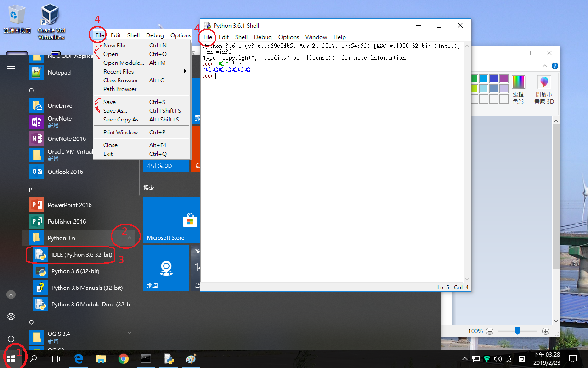
Task: Collapse the Python 3.6 folder chevron
Action: pos(130,238)
